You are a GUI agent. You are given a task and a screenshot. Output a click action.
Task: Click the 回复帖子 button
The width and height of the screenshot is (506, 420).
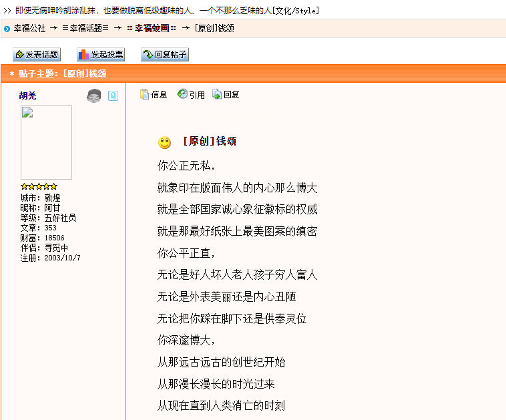tap(165, 54)
